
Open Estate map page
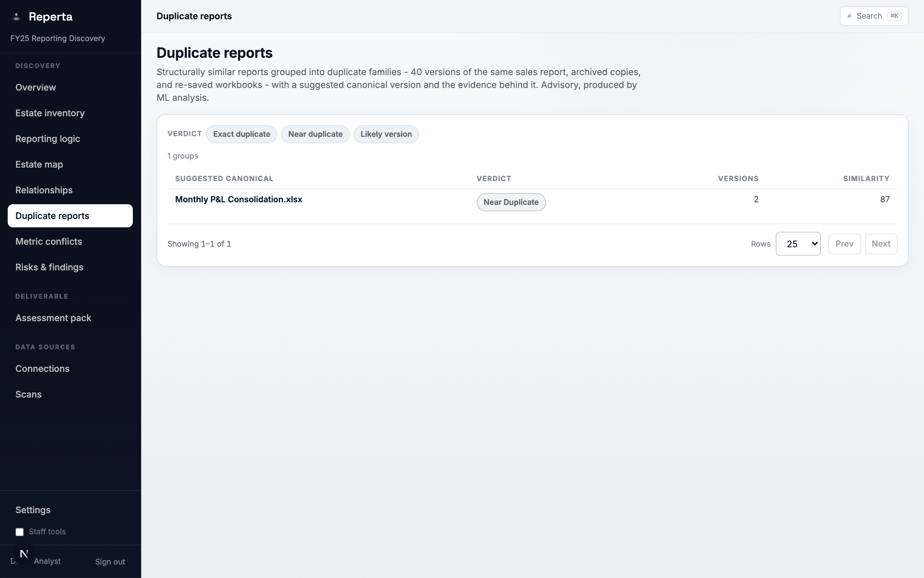point(70,164)
